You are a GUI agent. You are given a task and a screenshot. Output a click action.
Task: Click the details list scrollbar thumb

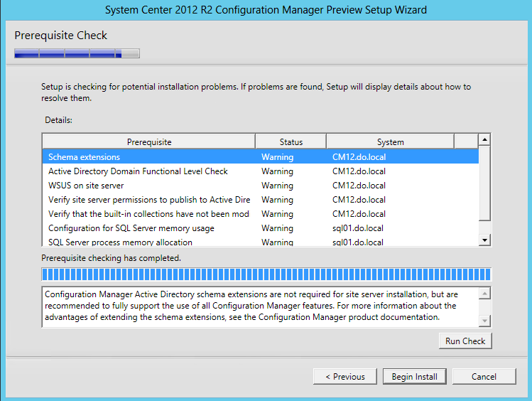pyautogui.click(x=484, y=183)
